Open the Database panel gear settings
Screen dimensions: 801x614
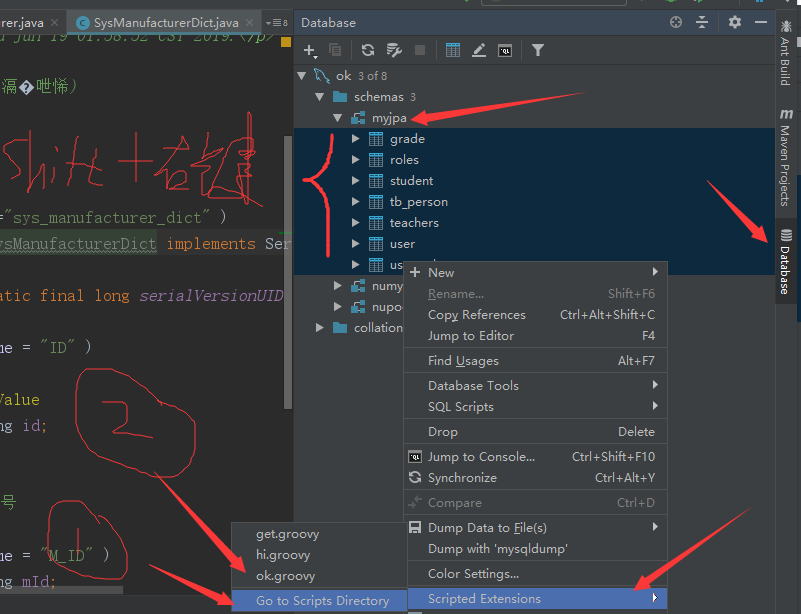click(x=735, y=22)
